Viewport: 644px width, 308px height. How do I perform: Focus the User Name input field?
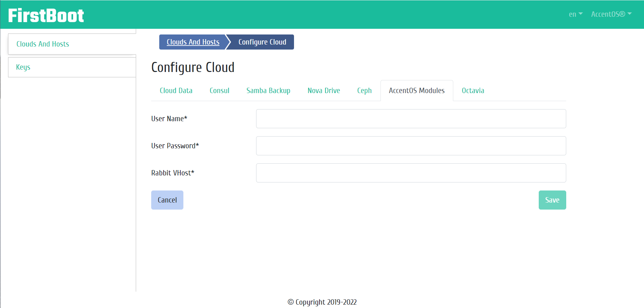pos(411,119)
